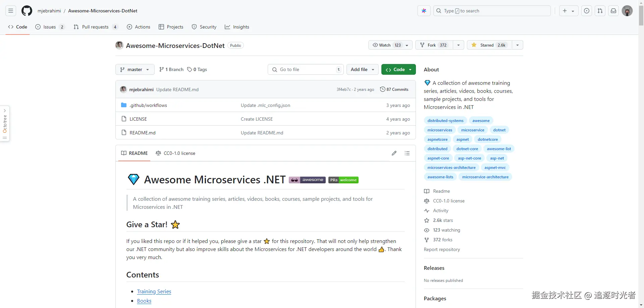Go to the GitHub homepage logo
The width and height of the screenshot is (644, 308).
pyautogui.click(x=27, y=11)
